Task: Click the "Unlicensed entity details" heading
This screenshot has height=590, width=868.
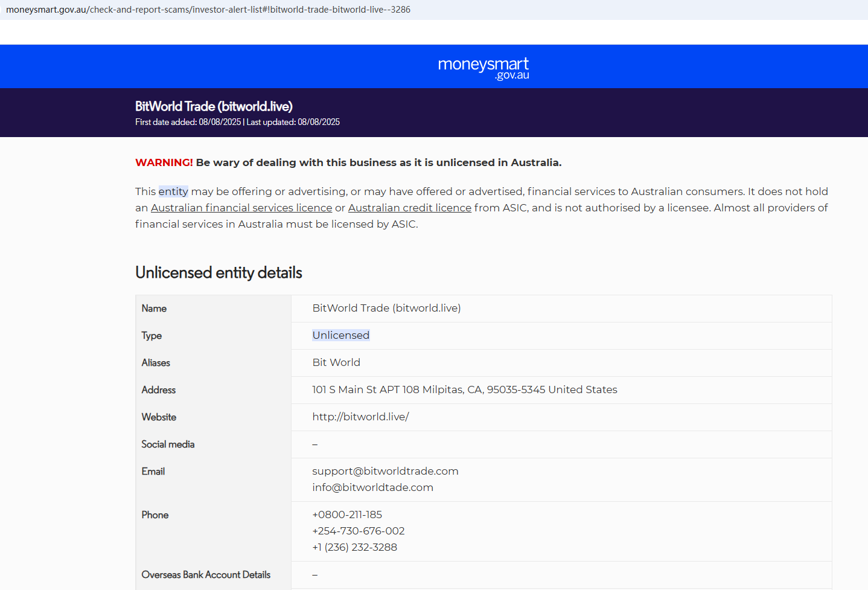Action: (x=219, y=273)
